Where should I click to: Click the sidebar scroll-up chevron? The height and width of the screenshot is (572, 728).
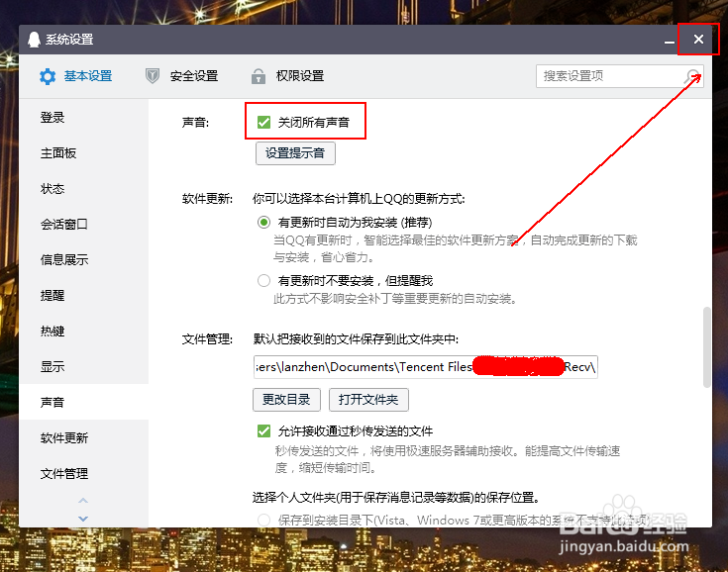pos(83,500)
